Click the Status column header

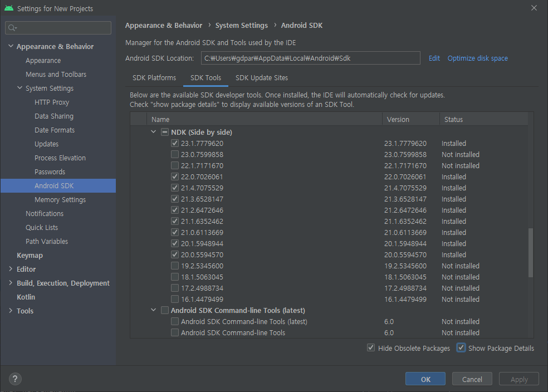click(x=484, y=119)
